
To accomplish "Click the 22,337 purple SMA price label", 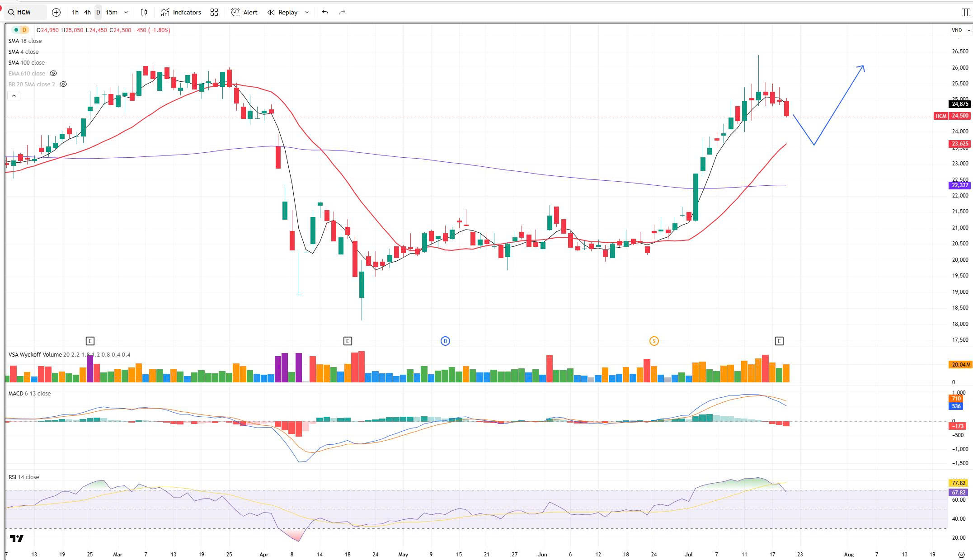I will [959, 185].
